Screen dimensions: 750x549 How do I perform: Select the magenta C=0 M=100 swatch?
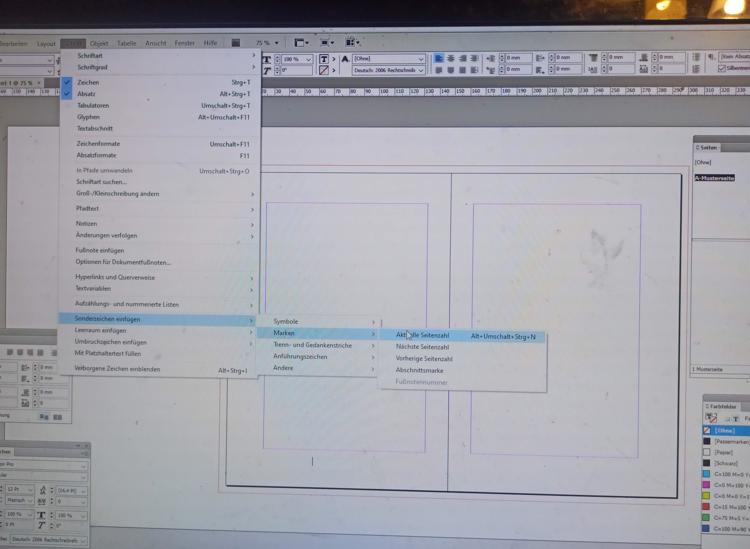click(x=726, y=485)
